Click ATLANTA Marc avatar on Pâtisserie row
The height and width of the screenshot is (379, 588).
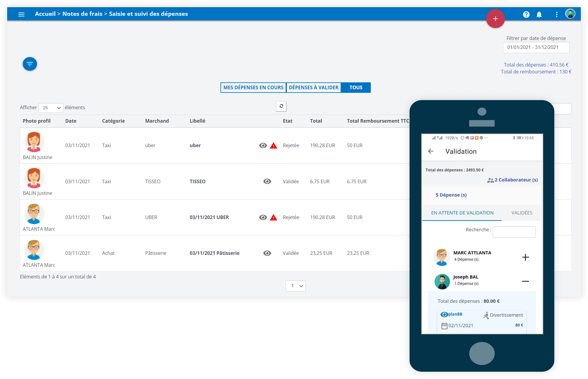click(34, 250)
